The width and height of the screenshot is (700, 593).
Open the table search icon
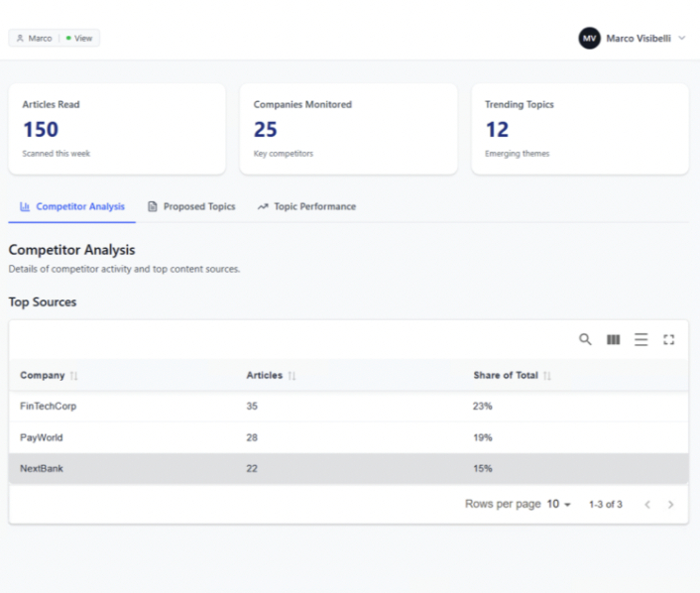tap(585, 339)
